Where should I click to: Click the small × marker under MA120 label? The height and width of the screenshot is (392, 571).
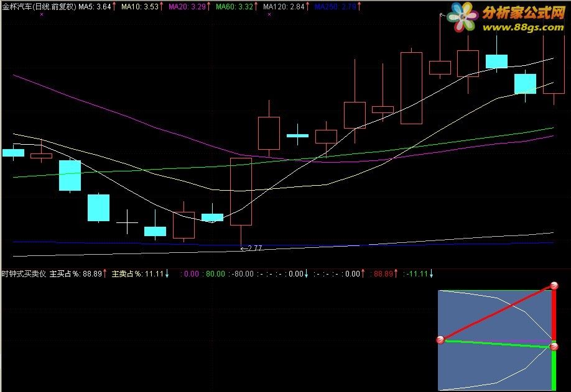point(269,14)
